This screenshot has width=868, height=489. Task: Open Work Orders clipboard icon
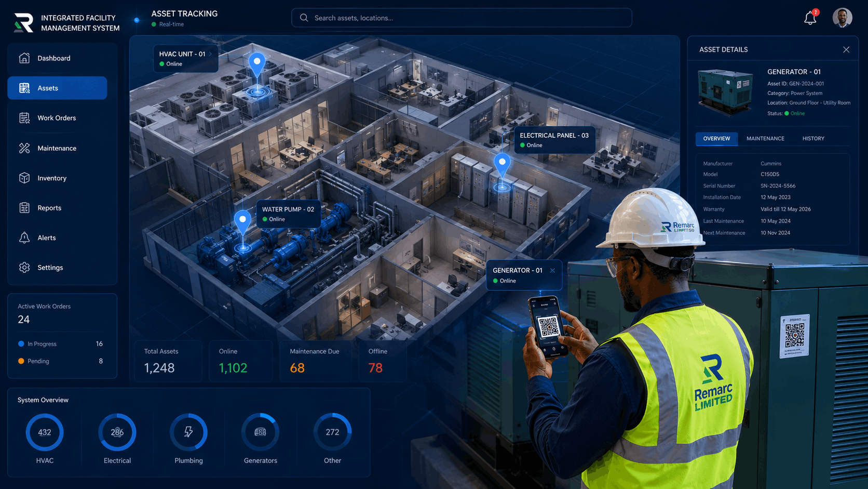point(24,118)
